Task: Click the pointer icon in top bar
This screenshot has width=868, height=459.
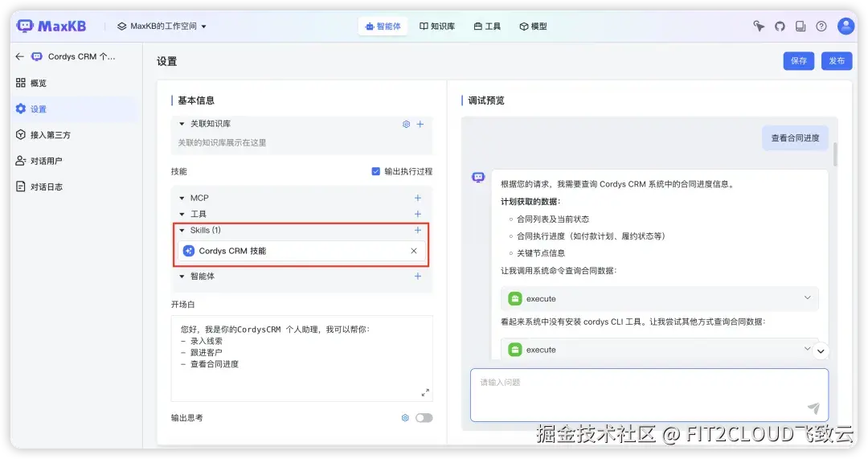Action: pyautogui.click(x=759, y=26)
